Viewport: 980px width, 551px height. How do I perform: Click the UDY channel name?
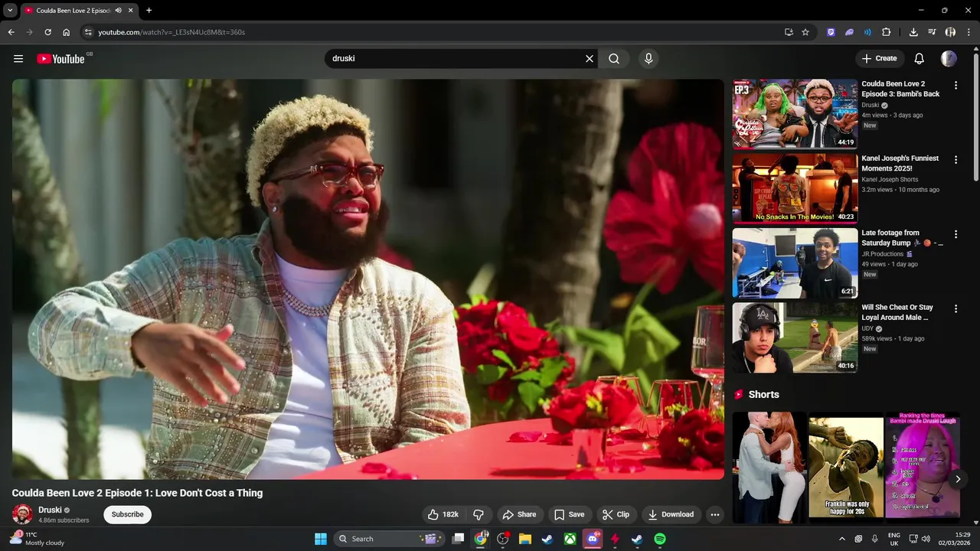[x=867, y=329]
